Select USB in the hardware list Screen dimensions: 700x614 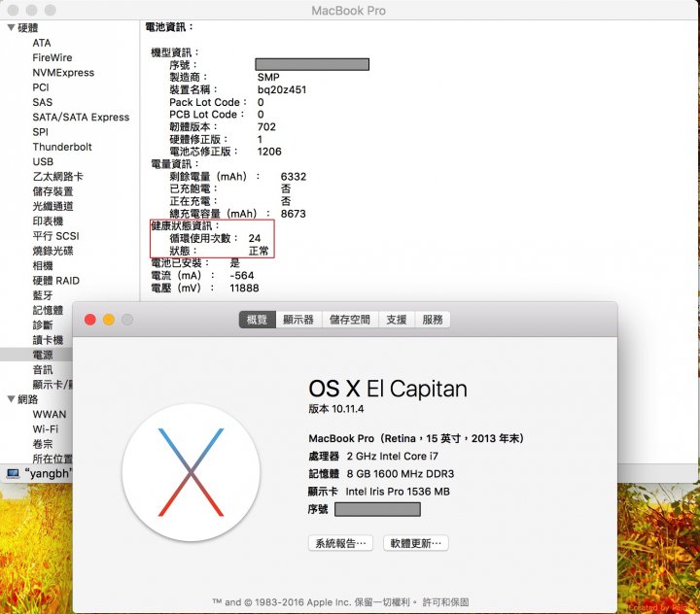43,161
